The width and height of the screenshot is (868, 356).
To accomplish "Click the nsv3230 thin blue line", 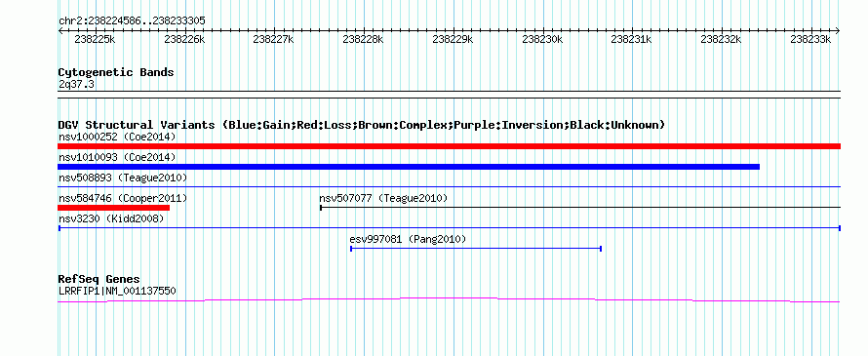I will [449, 227].
